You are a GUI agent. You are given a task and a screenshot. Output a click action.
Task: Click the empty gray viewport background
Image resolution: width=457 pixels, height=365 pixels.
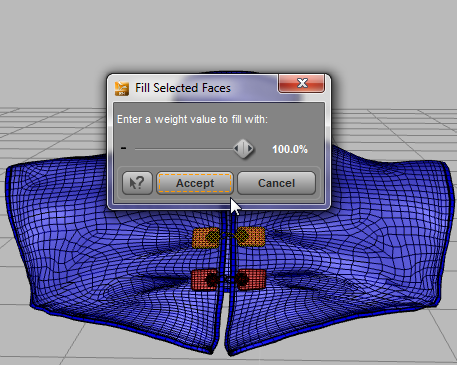tap(228, 37)
